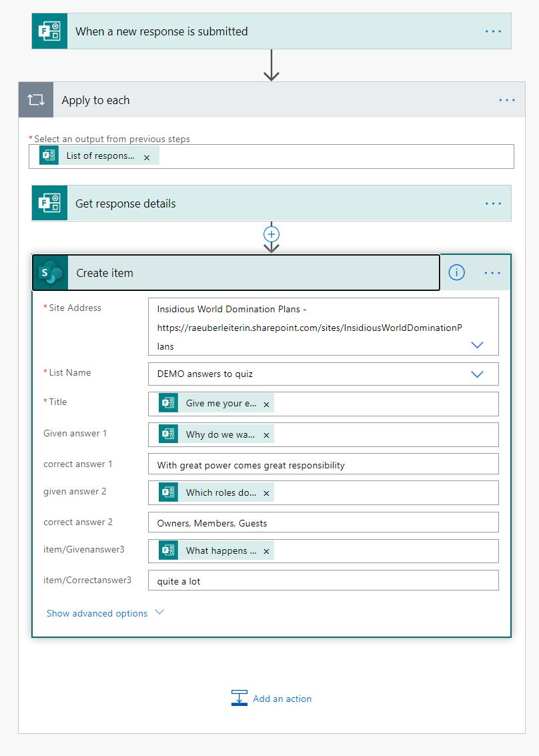Screen dimensions: 539x756
Task: Click the Forms icon in the Given answer 1 token
Action: (169, 434)
